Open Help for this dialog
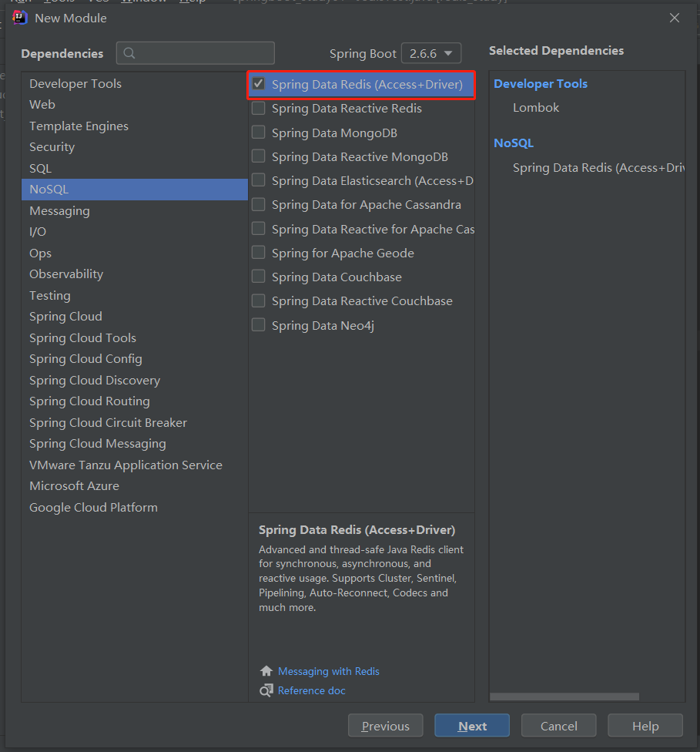700x752 pixels. pyautogui.click(x=645, y=726)
